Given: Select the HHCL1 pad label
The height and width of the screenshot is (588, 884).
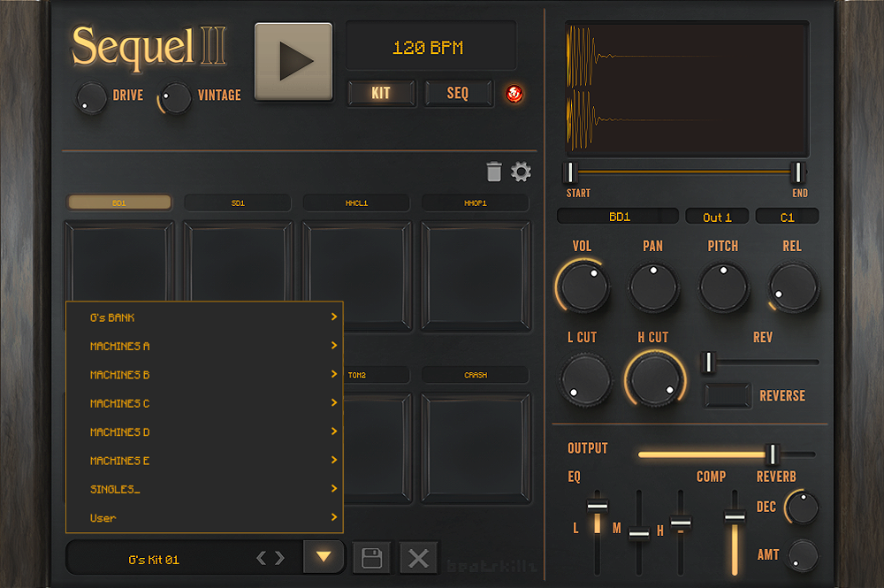Looking at the screenshot, I should tap(356, 203).
